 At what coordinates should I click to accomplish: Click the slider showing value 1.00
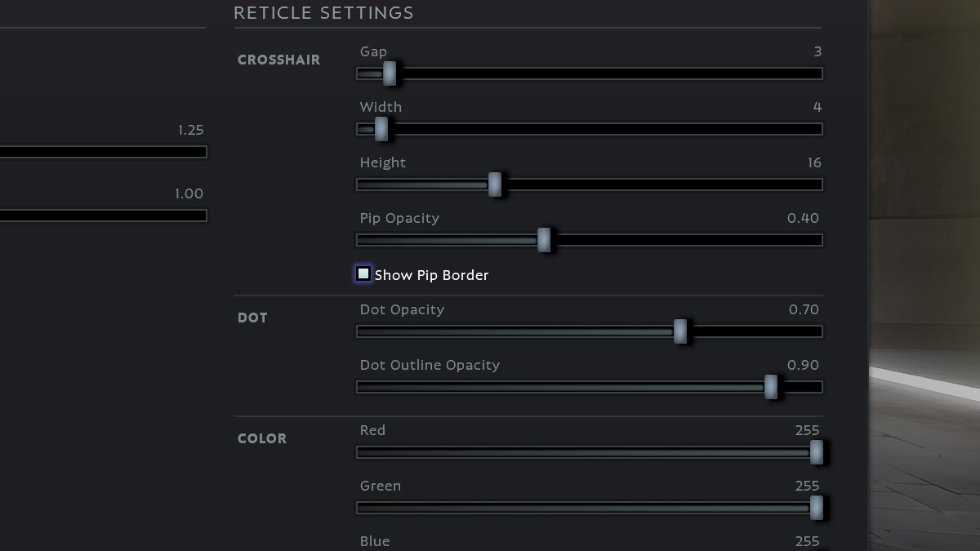pos(104,215)
